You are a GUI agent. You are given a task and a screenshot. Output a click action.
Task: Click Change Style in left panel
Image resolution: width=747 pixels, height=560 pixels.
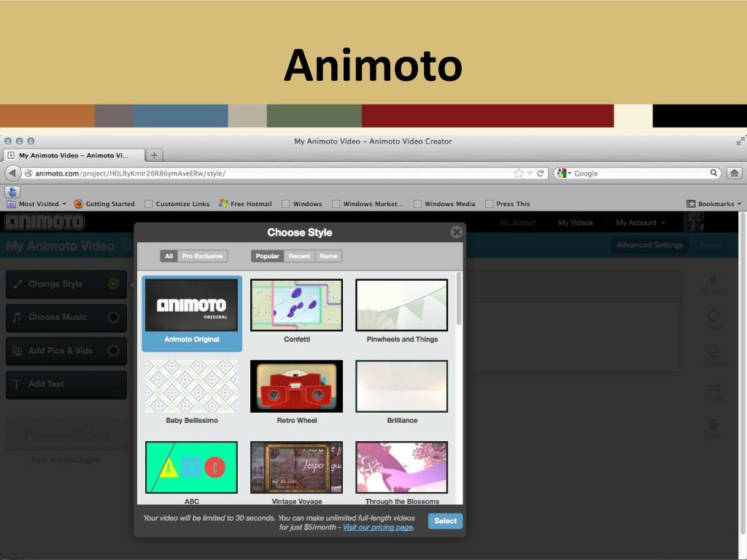pos(66,284)
